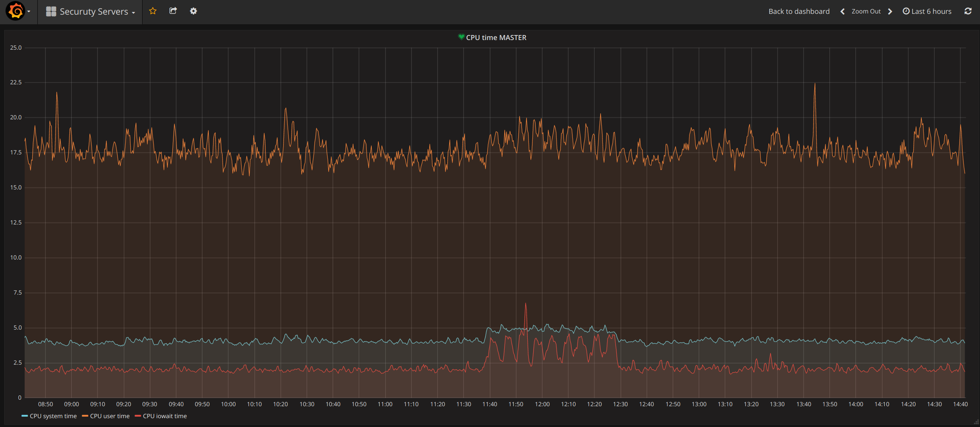The width and height of the screenshot is (980, 427).
Task: Toggle CPU system time series in legend
Action: (53, 416)
